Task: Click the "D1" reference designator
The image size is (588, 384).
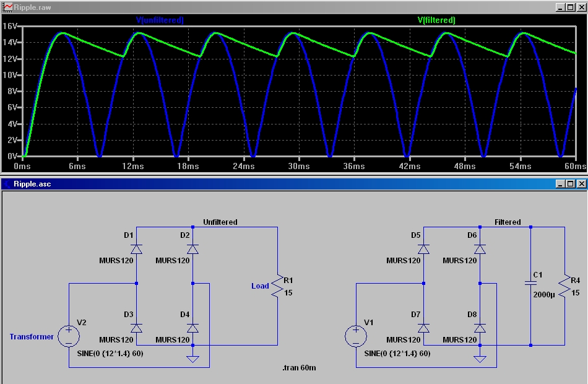Action: [128, 235]
